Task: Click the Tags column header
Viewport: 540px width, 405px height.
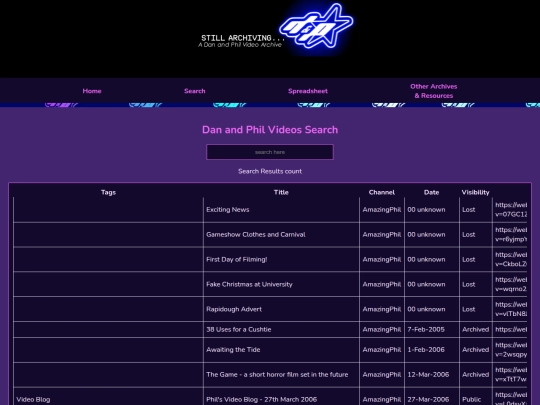Action: coord(108,192)
